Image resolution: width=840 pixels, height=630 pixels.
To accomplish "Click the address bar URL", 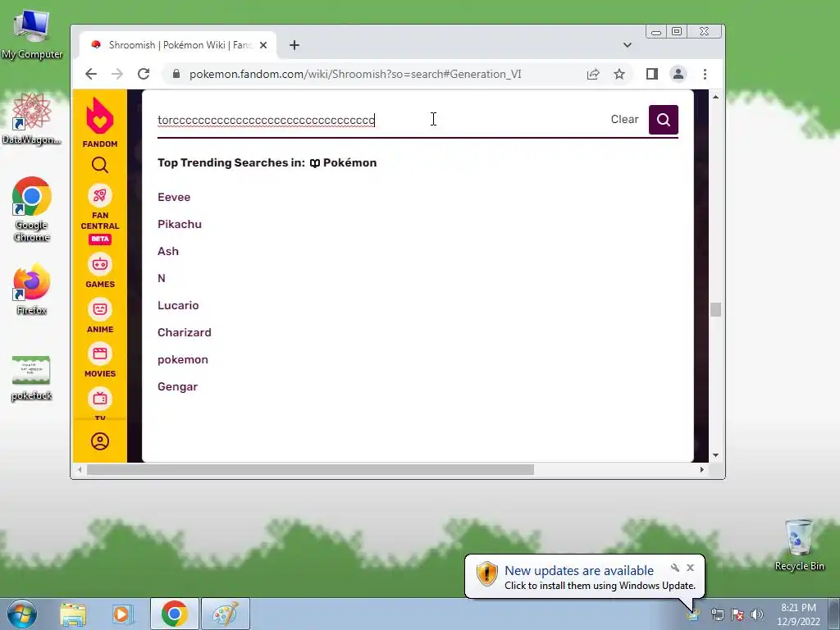I will point(355,74).
